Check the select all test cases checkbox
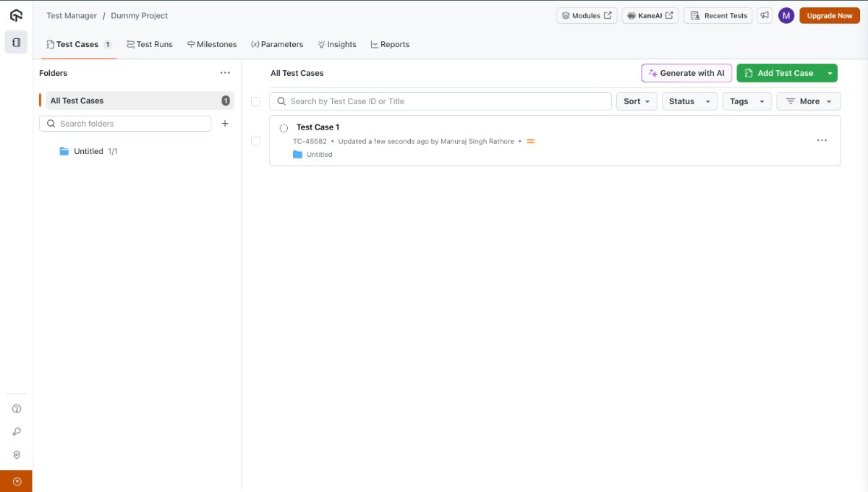Screen dimensions: 868x492 tap(255, 101)
